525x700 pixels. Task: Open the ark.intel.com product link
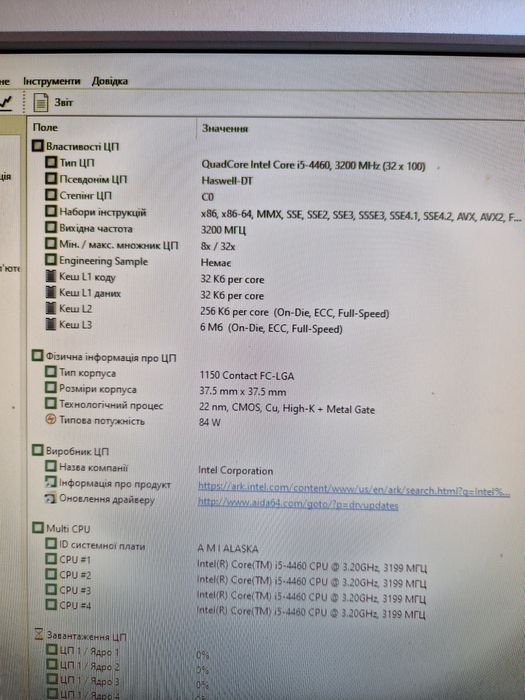coord(354,489)
